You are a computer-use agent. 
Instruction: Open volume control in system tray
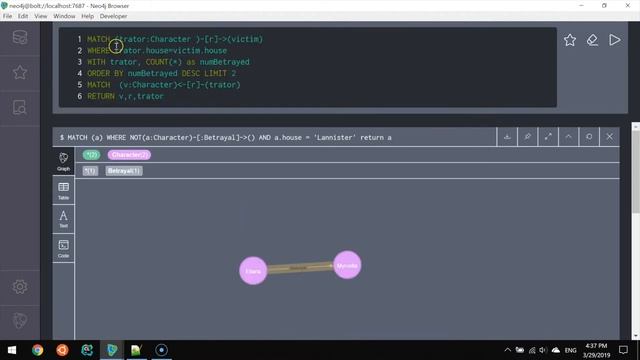coord(543,350)
